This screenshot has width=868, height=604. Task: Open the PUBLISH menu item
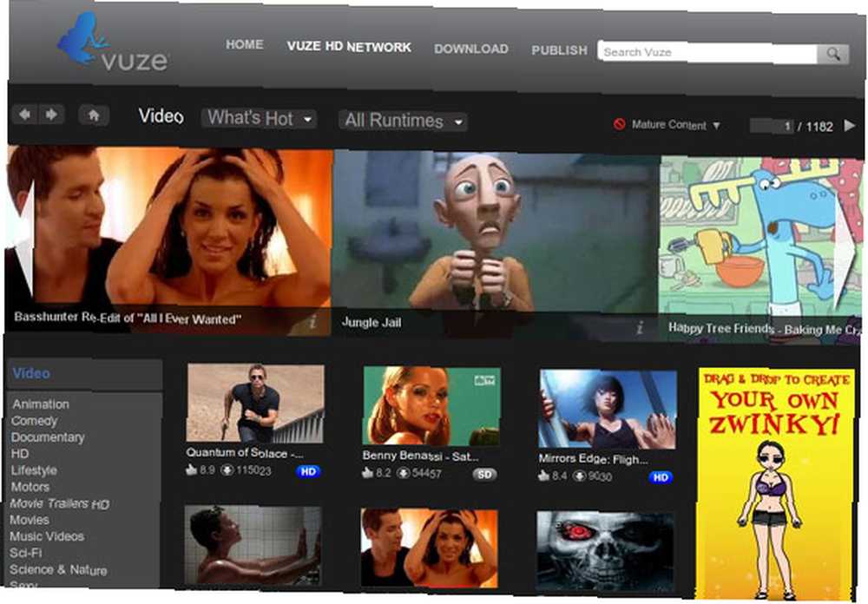tap(559, 50)
